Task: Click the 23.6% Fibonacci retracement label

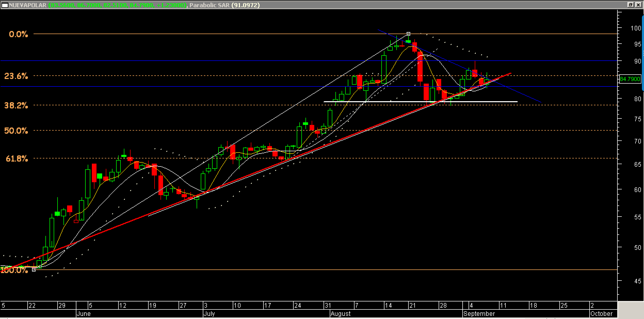Action: [16, 76]
